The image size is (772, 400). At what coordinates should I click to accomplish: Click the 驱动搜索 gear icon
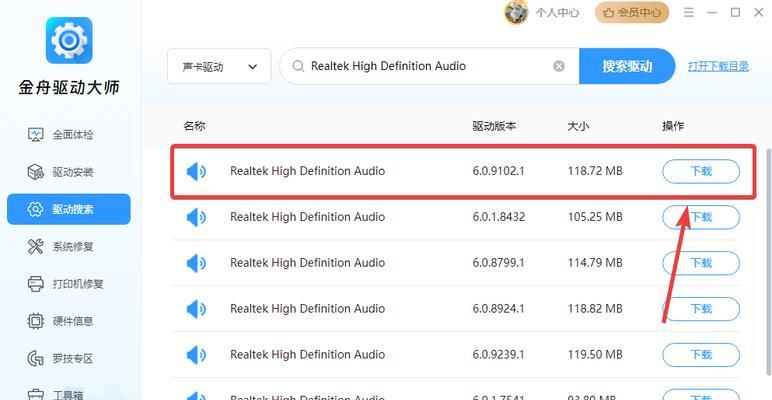pyautogui.click(x=35, y=209)
